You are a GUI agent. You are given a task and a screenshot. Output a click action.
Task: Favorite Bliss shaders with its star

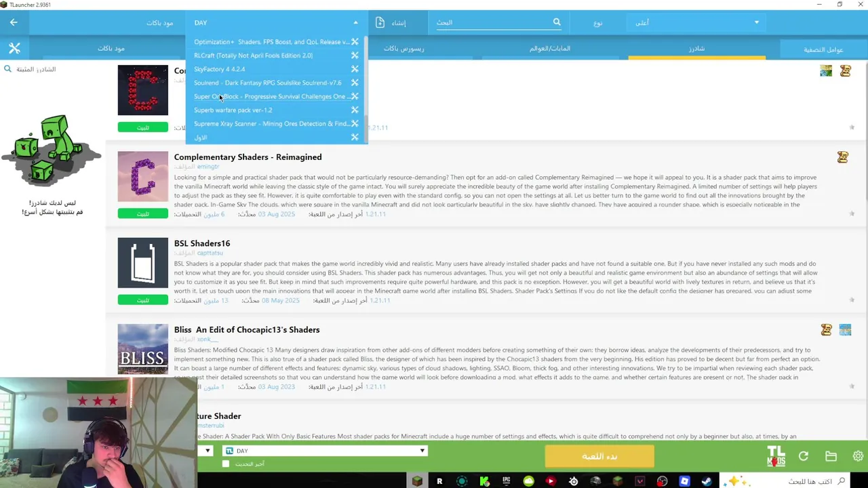pyautogui.click(x=852, y=386)
